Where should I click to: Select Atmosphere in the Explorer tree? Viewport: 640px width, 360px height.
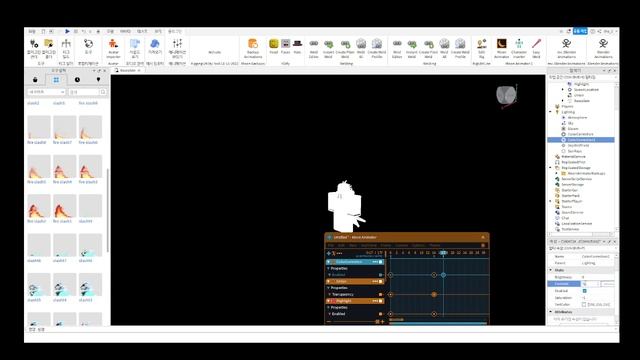(x=577, y=118)
